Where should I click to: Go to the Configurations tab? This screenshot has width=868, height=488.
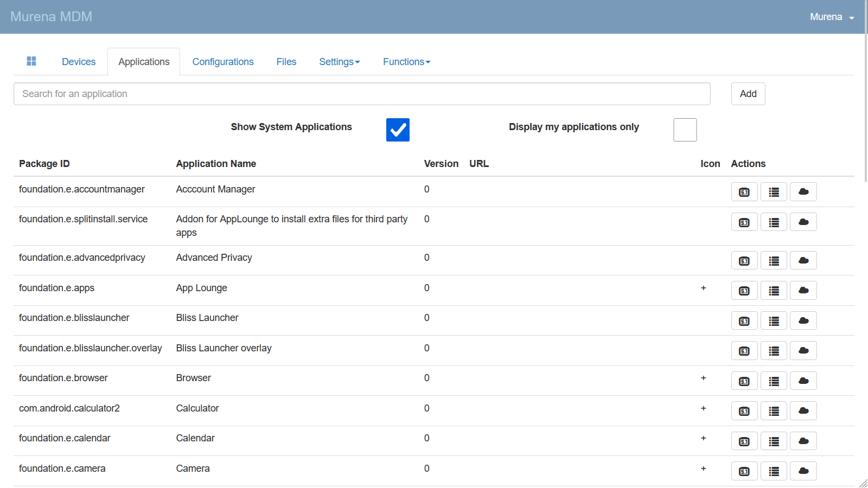click(x=223, y=62)
